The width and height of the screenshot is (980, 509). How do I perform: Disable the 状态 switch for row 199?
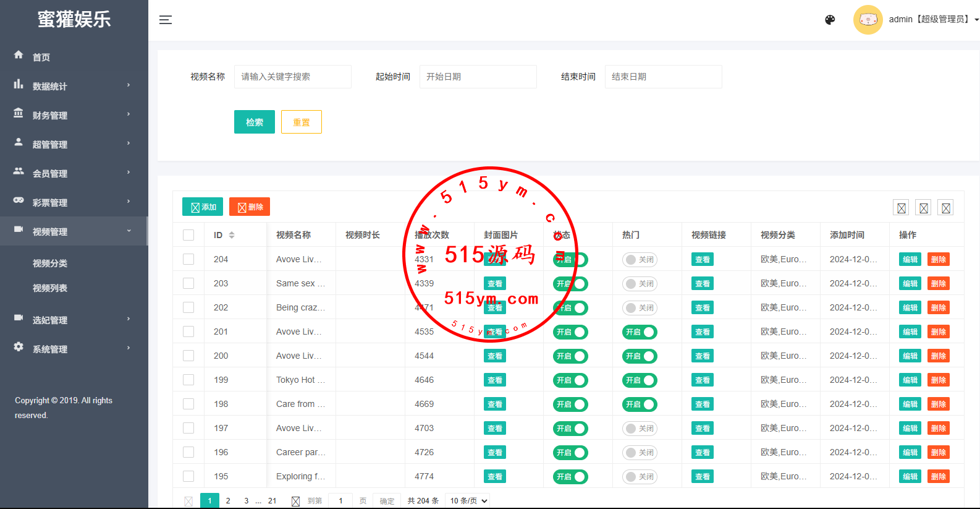570,380
